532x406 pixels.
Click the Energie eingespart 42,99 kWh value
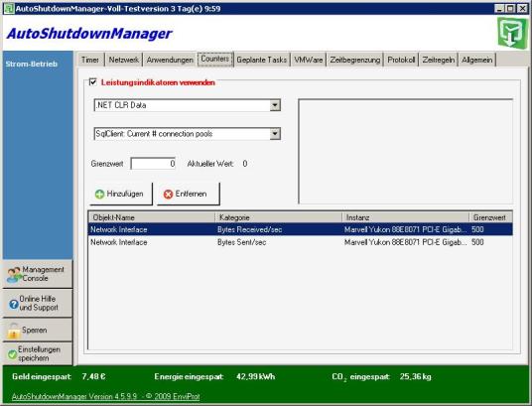point(255,376)
